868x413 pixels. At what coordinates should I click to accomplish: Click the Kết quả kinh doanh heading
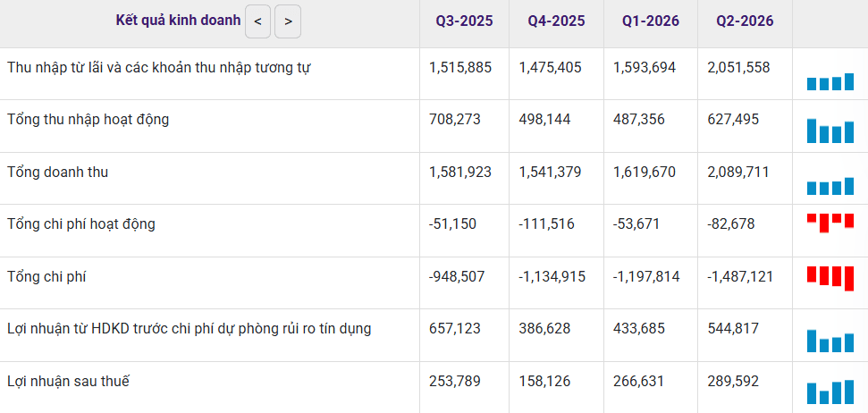tap(178, 21)
